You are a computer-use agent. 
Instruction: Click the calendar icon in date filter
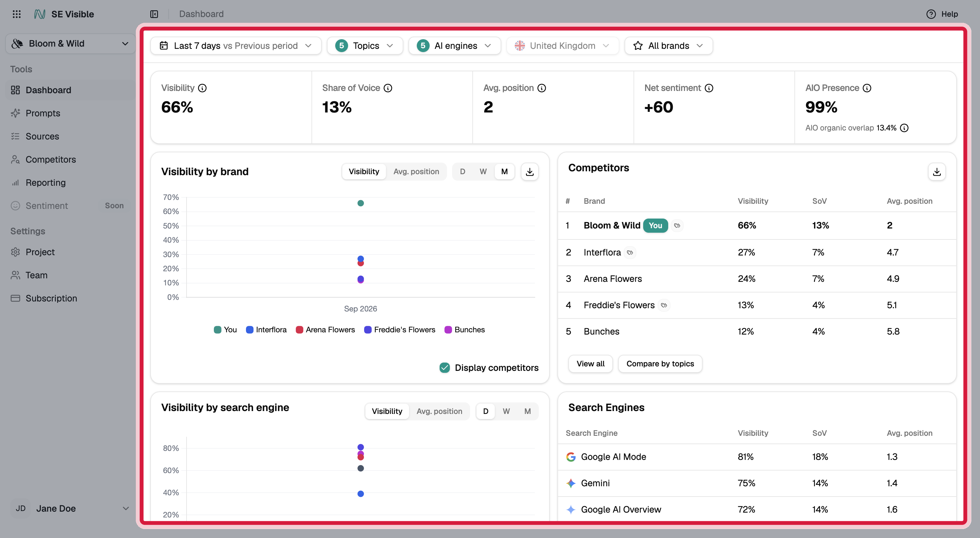pyautogui.click(x=164, y=46)
